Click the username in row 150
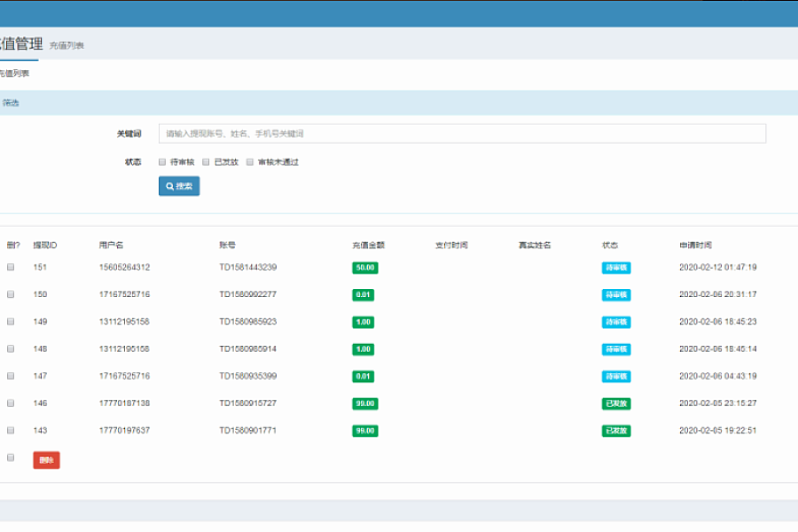Screen dimensions: 798x532 tap(125, 294)
